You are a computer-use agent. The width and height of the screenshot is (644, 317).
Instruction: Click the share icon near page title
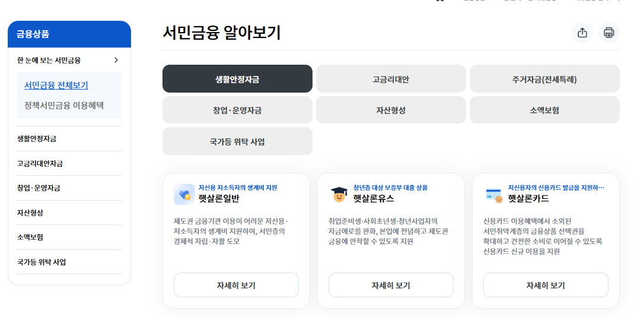582,33
